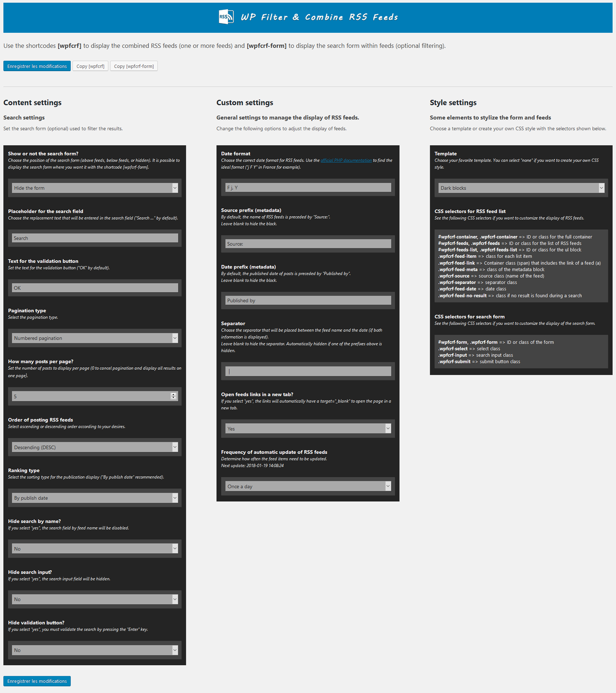Click the '.wpfcrf-feed-item' selector line

tap(485, 256)
